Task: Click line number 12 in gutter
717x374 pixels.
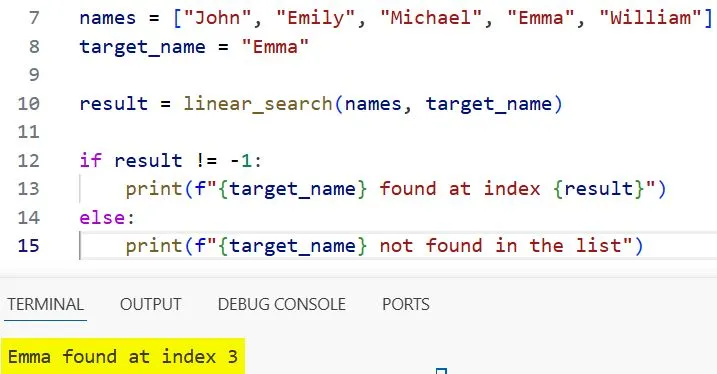Action: pos(29,160)
